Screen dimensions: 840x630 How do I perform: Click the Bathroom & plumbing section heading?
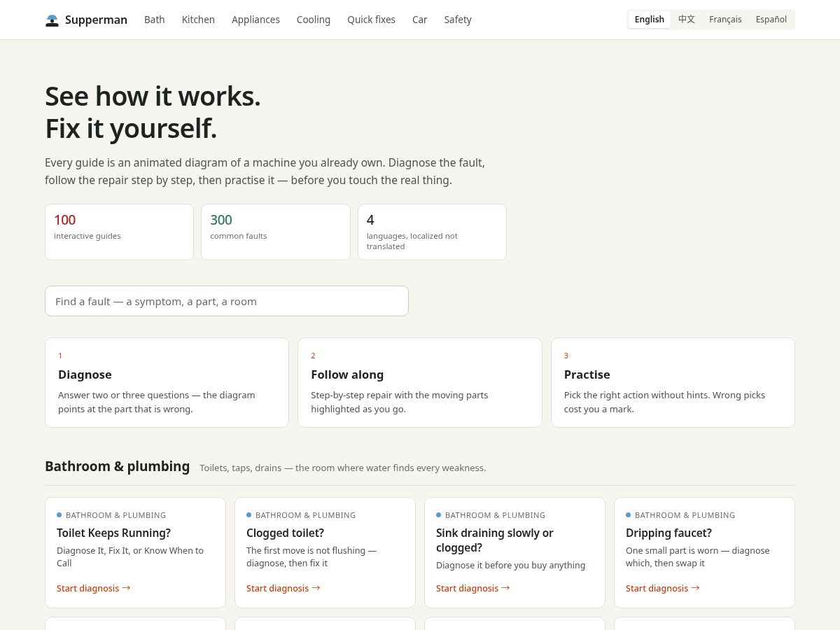(x=118, y=466)
